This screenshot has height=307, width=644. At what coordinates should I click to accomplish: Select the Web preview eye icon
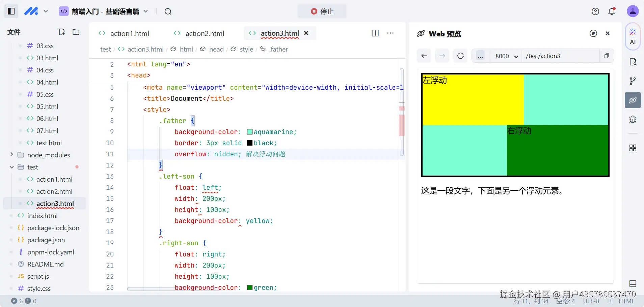tap(633, 100)
